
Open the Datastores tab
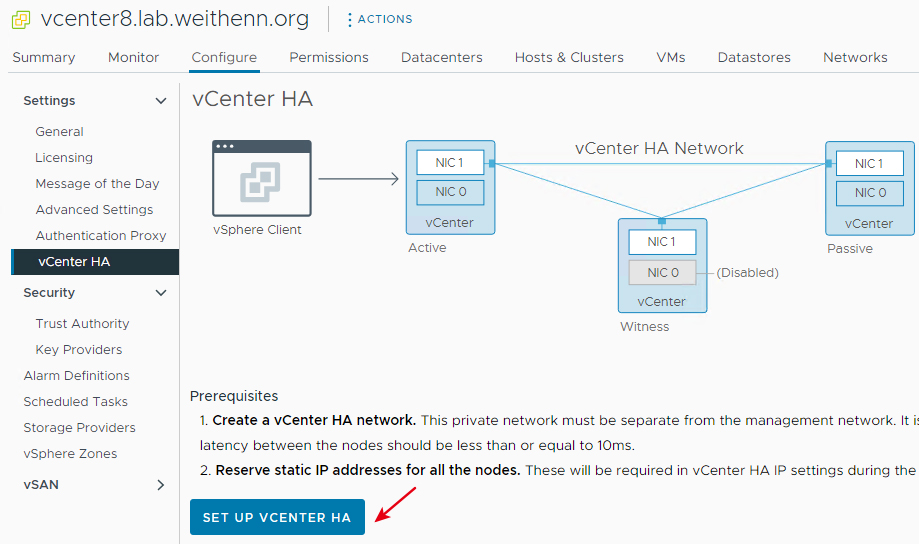pos(754,57)
